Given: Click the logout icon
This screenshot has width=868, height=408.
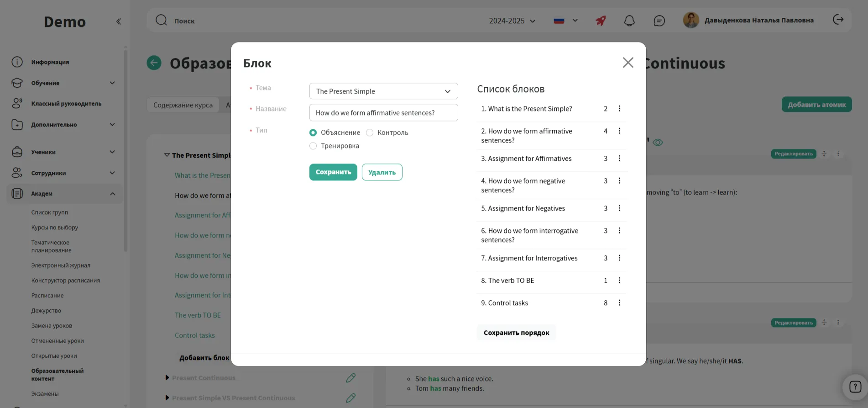Looking at the screenshot, I should coord(838,20).
